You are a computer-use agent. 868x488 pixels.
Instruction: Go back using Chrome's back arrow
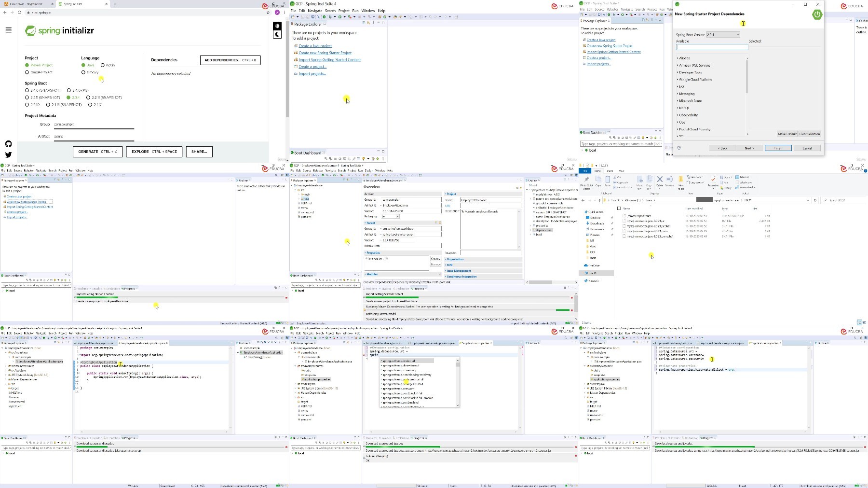click(5, 13)
